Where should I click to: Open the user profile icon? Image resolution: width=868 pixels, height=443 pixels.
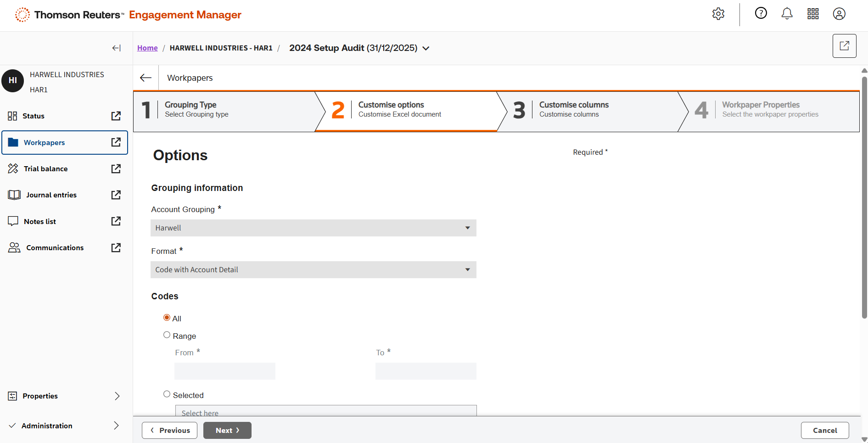[839, 14]
